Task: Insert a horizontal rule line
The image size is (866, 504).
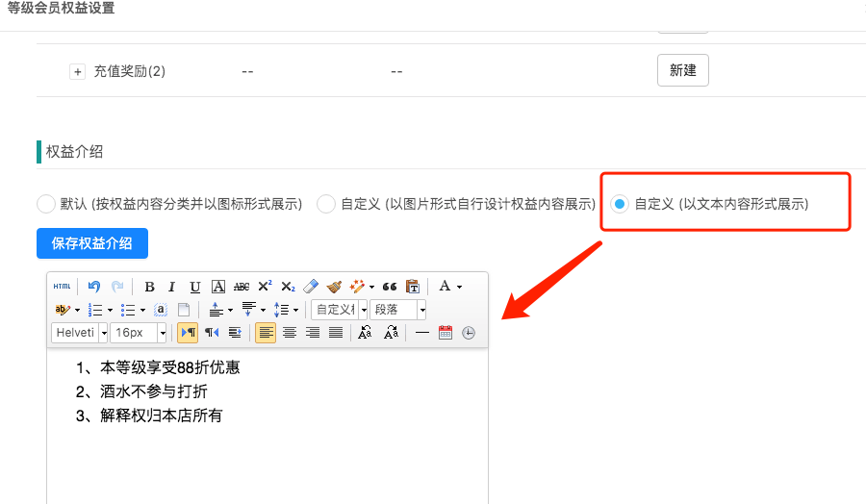Action: (x=422, y=333)
